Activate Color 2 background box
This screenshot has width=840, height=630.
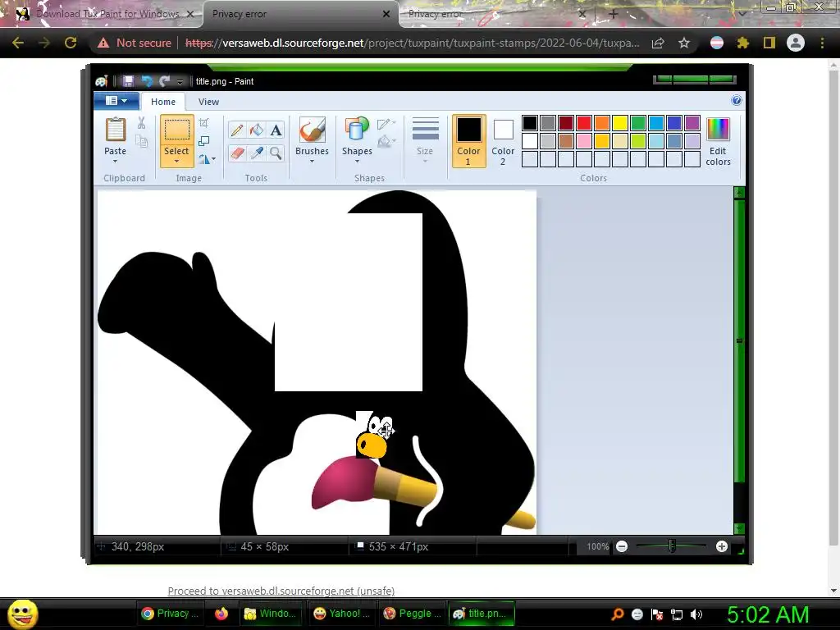tap(503, 141)
